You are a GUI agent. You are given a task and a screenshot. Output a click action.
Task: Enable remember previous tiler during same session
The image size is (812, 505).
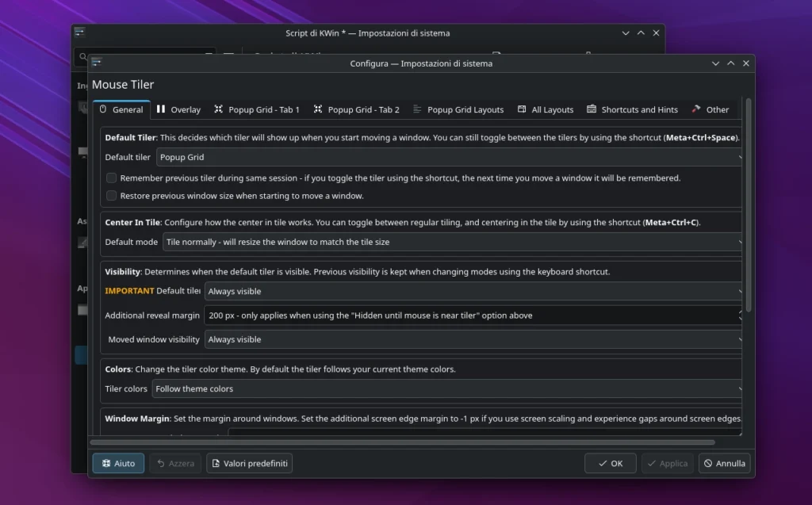point(111,178)
